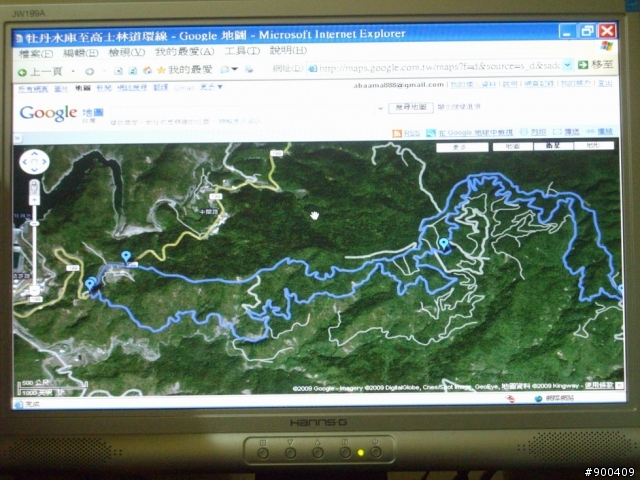Open the 檔案(F) menu
This screenshot has width=640, height=480.
point(36,53)
